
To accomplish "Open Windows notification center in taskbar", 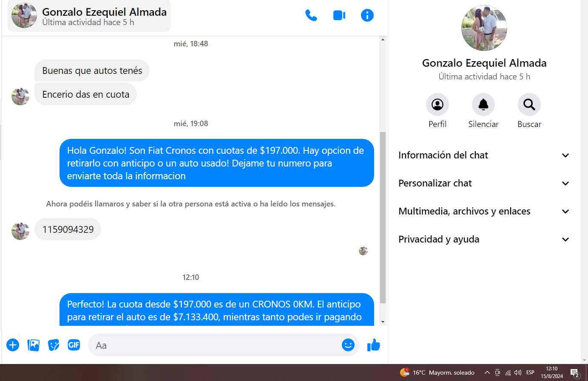I will (575, 373).
